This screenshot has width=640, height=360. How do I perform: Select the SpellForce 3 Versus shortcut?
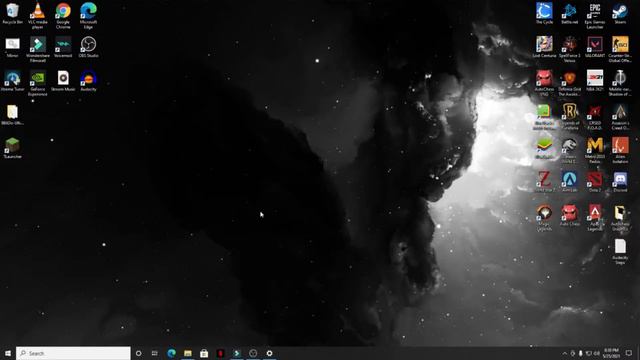569,49
